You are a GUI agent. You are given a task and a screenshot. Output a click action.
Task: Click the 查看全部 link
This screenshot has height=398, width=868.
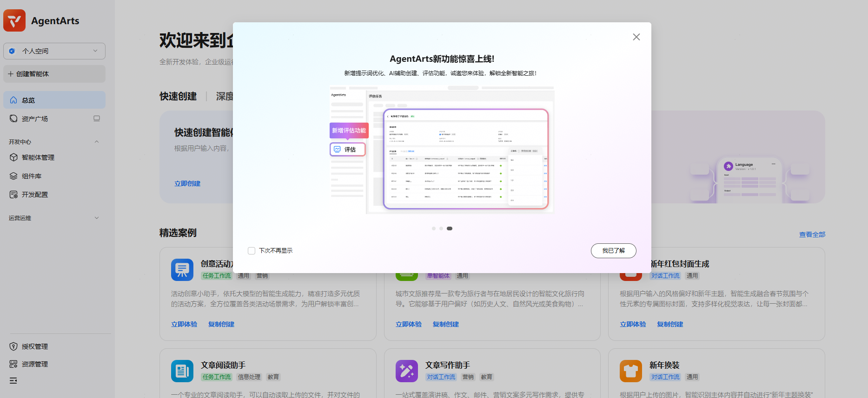[812, 235]
